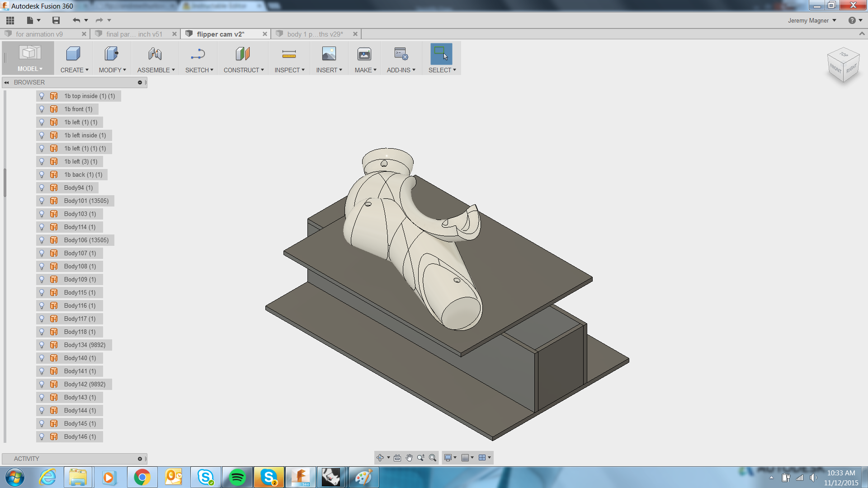Viewport: 868px width, 488px height.
Task: Hide Body94 with its lightbulb toggle
Action: 42,188
